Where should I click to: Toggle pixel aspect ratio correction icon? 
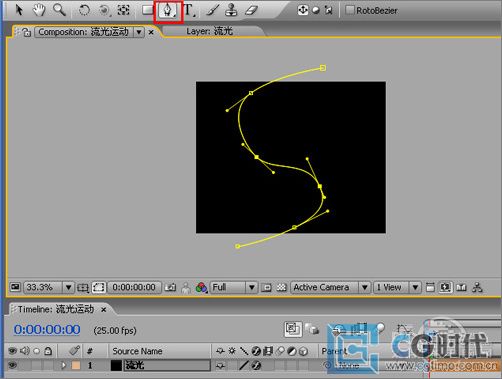[x=430, y=287]
